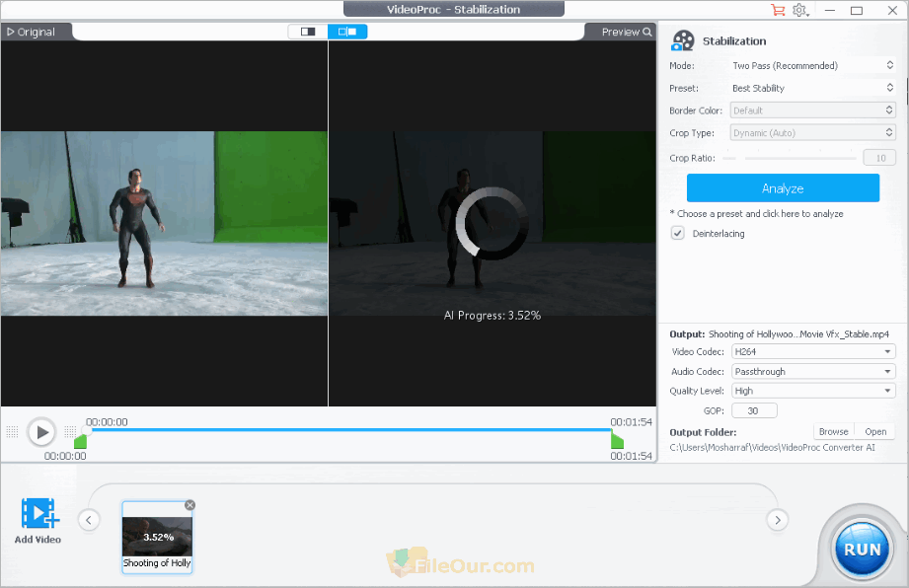Open the Quality Level High dropdown
The height and width of the screenshot is (588, 909).
[x=813, y=391]
